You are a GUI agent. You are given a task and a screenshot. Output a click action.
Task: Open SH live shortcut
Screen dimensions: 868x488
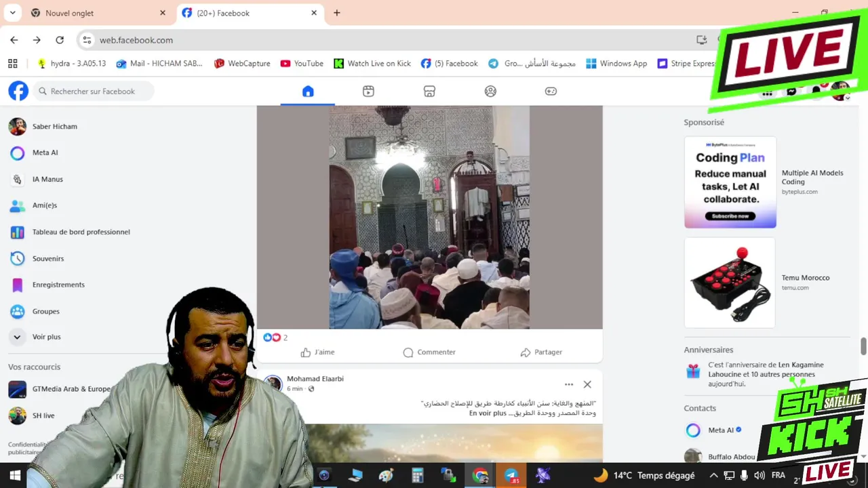tap(43, 415)
